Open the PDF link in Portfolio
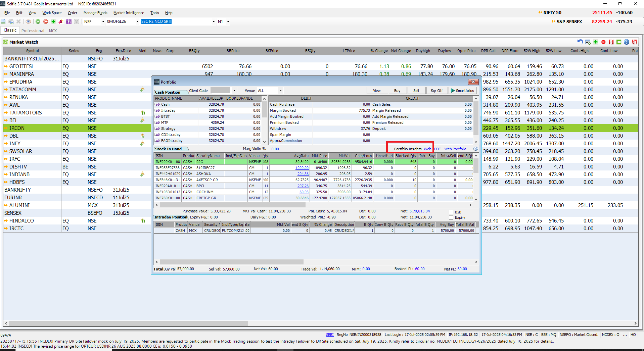The height and width of the screenshot is (351, 644). tap(437, 149)
